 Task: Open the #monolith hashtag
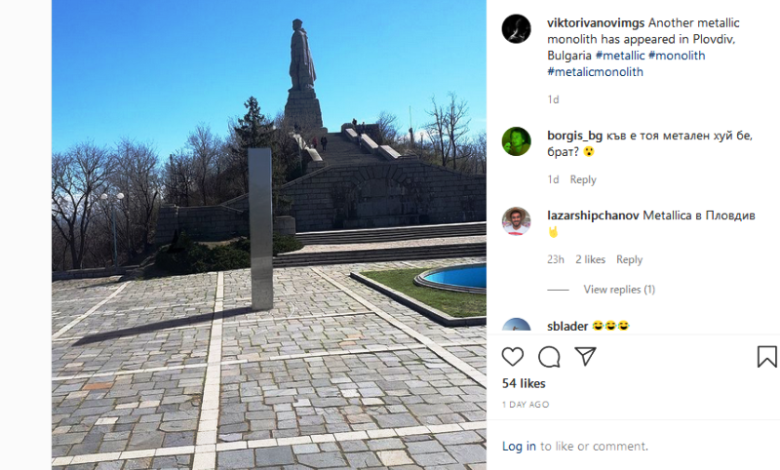click(677, 55)
